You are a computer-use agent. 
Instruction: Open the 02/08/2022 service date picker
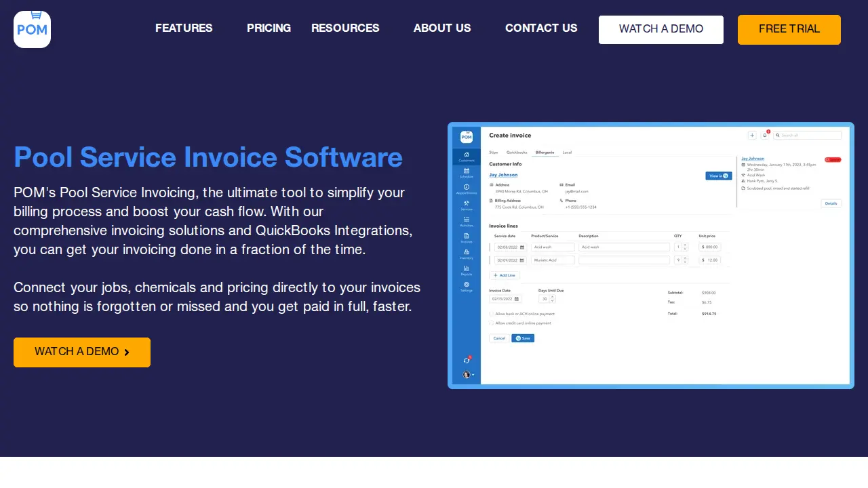tap(510, 247)
